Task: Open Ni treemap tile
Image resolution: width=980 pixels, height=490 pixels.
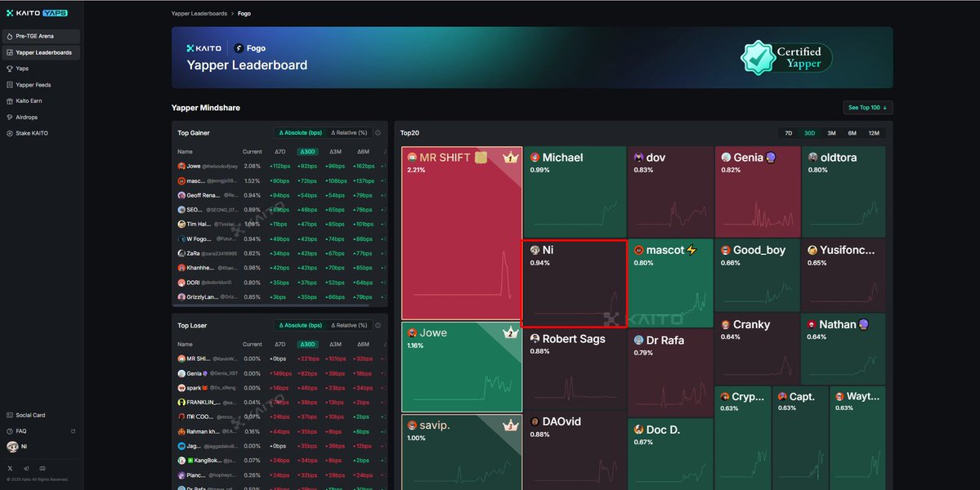Action: pos(575,283)
